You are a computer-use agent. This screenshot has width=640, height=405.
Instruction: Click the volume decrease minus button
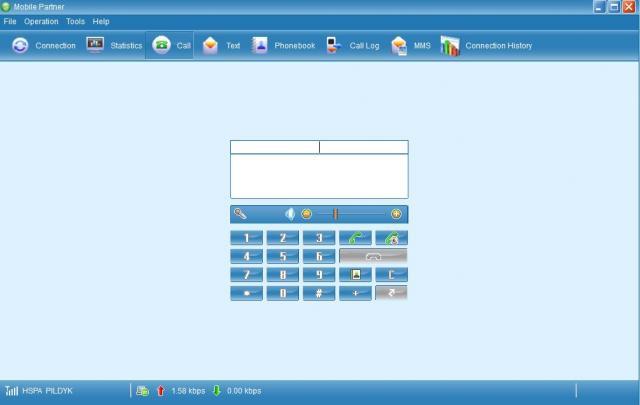tap(307, 214)
